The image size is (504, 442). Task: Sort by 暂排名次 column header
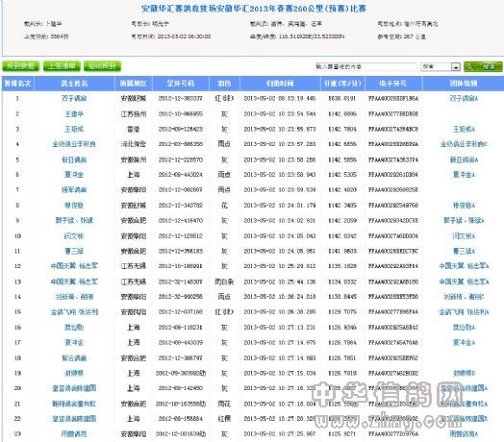17,84
